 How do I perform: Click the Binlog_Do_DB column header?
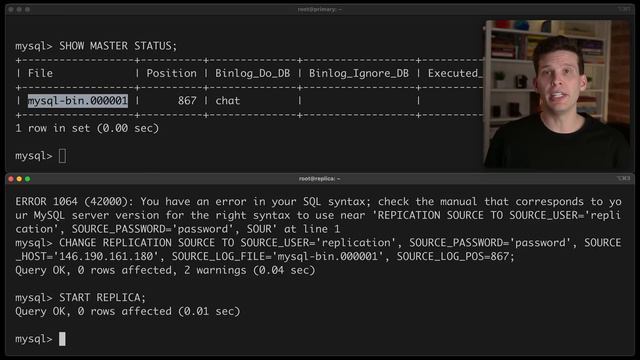click(253, 73)
